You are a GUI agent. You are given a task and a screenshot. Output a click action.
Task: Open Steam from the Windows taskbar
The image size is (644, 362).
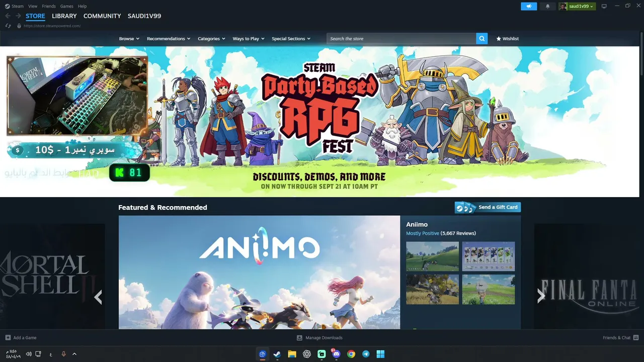(x=277, y=354)
